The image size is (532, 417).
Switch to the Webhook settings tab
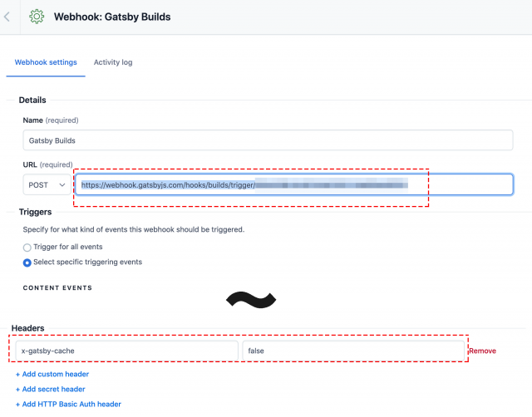click(46, 62)
